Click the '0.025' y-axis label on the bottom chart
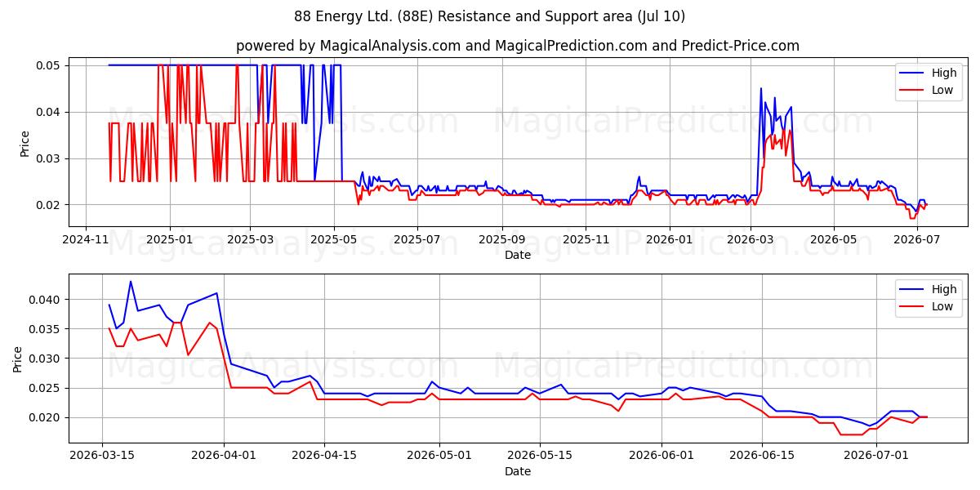The width and height of the screenshot is (980, 490). 47,388
